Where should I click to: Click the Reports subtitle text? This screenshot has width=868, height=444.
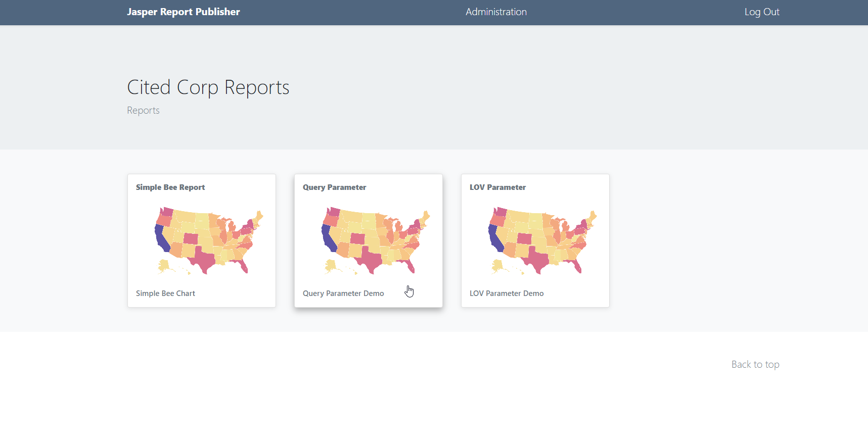[143, 110]
